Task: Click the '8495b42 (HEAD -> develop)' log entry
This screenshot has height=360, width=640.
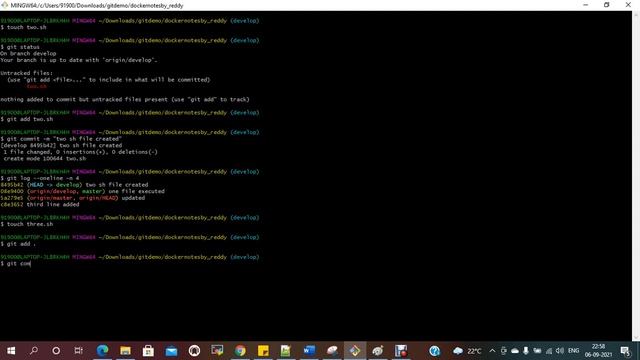Action: (x=74, y=184)
